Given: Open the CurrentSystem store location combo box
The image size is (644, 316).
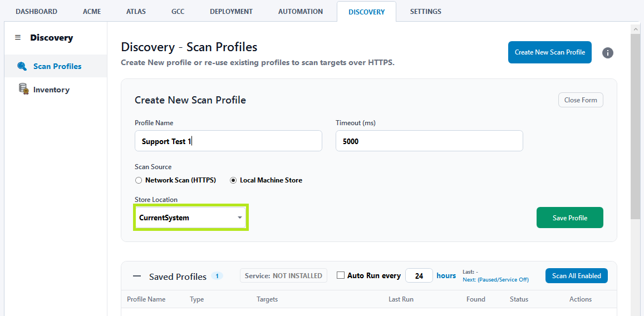Looking at the screenshot, I should (x=190, y=218).
